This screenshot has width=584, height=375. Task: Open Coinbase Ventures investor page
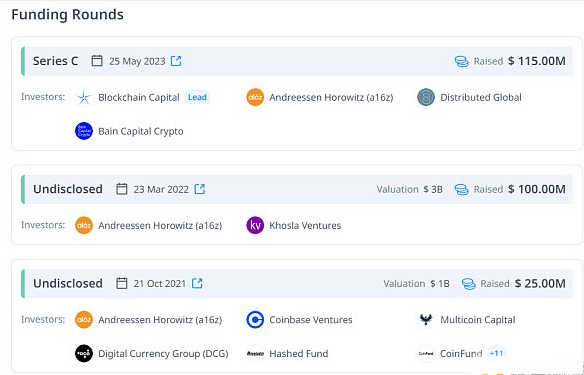click(x=311, y=320)
